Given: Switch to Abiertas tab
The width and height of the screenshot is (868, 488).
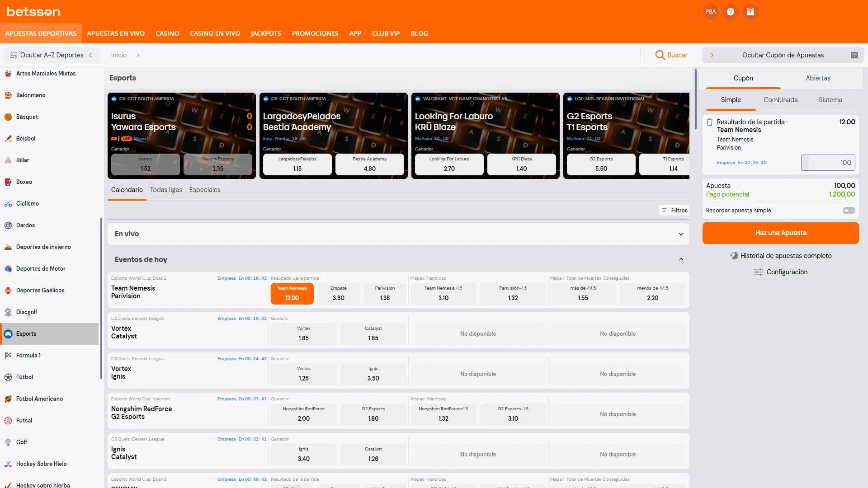Looking at the screenshot, I should [x=818, y=78].
